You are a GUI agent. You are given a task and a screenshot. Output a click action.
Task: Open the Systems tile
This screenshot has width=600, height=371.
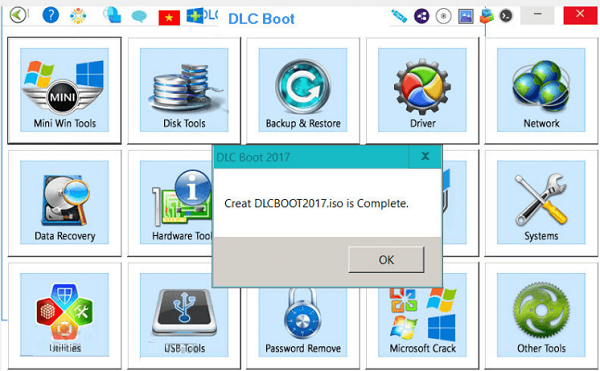[x=541, y=203]
